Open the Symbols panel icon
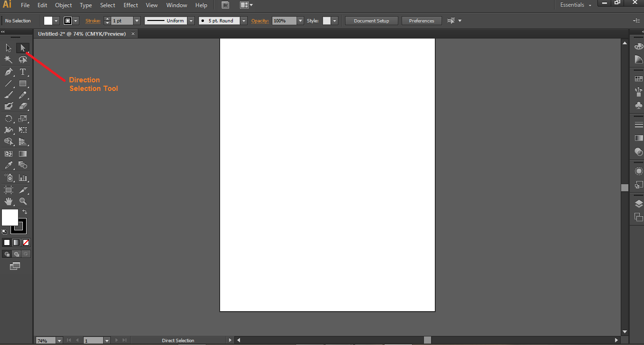Screen dimensions: 644x345 (638, 105)
